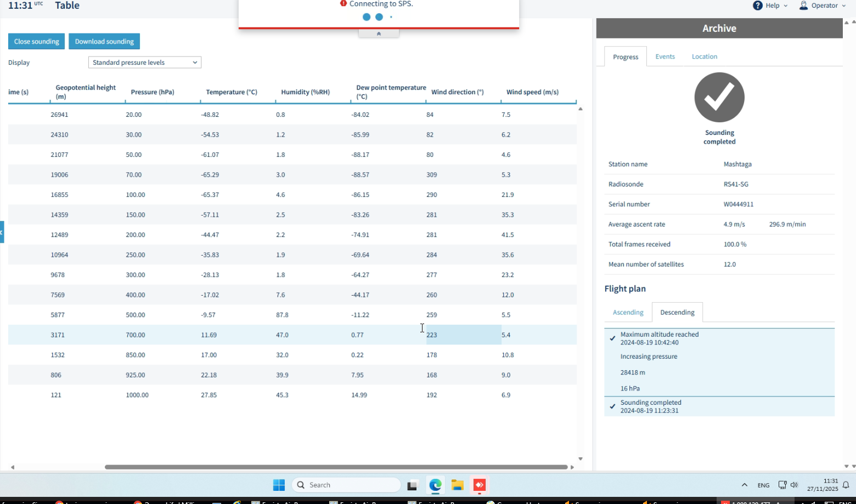The height and width of the screenshot is (504, 856).
Task: Click the pressure cell 500.00
Action: 136,315
